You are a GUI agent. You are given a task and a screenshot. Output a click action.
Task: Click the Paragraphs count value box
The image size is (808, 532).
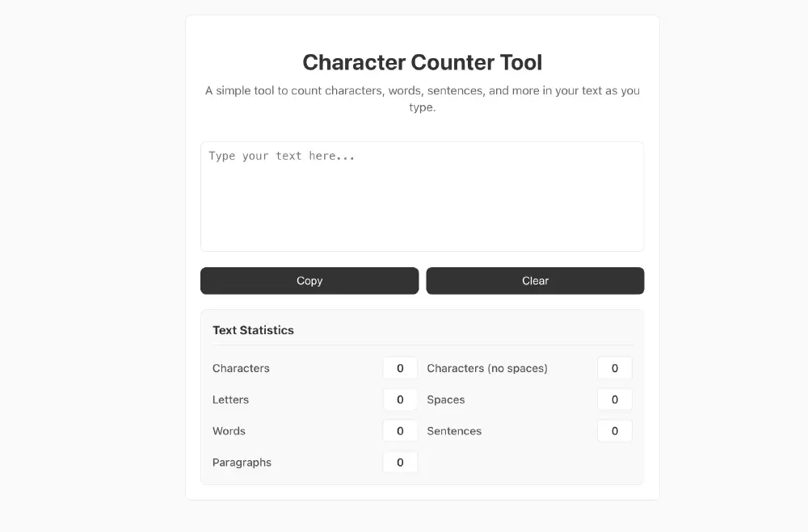400,463
